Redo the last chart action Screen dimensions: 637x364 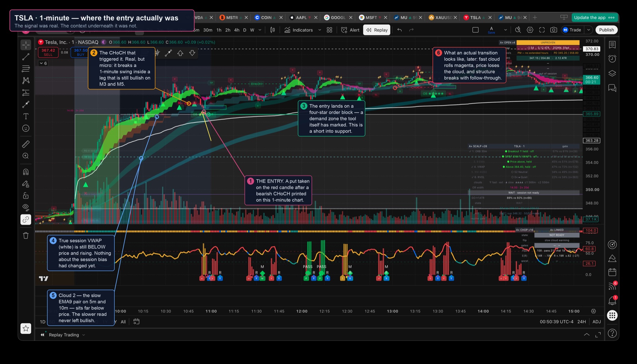click(x=411, y=30)
